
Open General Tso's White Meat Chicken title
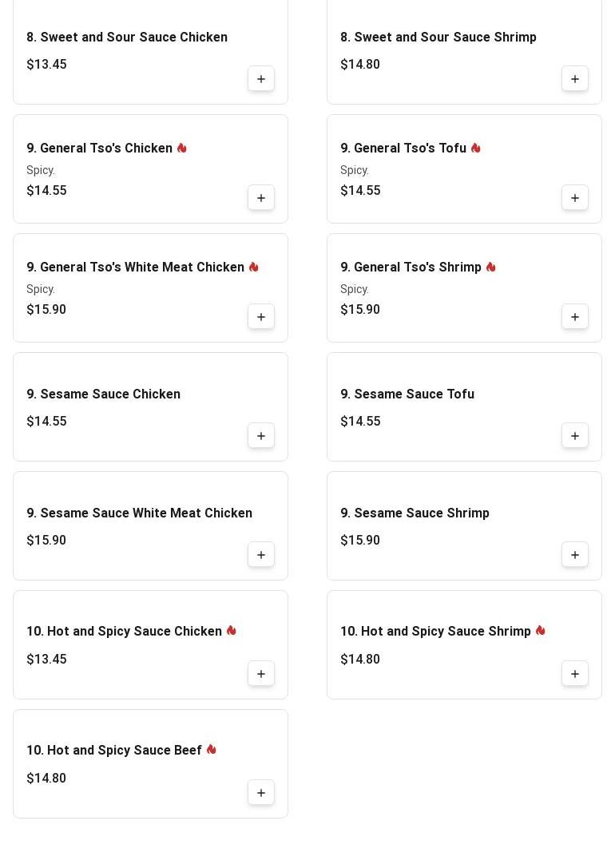pos(135,268)
